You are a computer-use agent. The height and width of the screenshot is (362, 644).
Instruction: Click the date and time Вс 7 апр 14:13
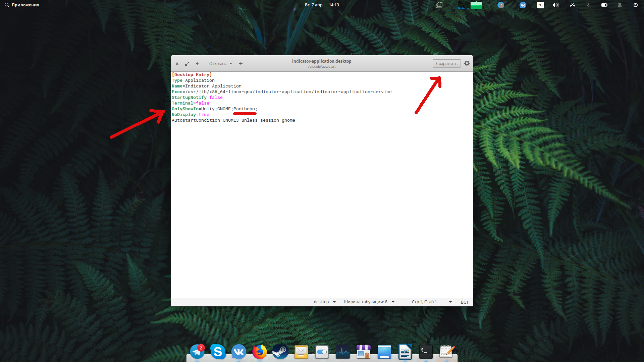322,5
